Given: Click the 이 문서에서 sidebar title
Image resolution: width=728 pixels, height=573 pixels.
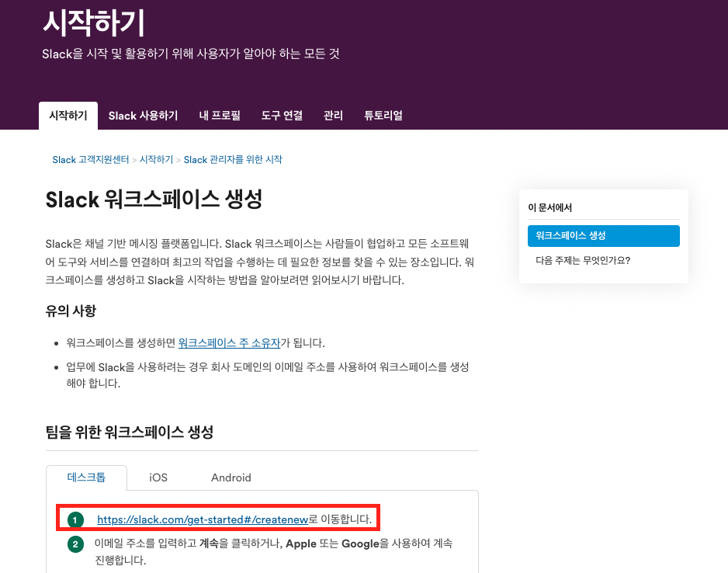Looking at the screenshot, I should point(550,207).
